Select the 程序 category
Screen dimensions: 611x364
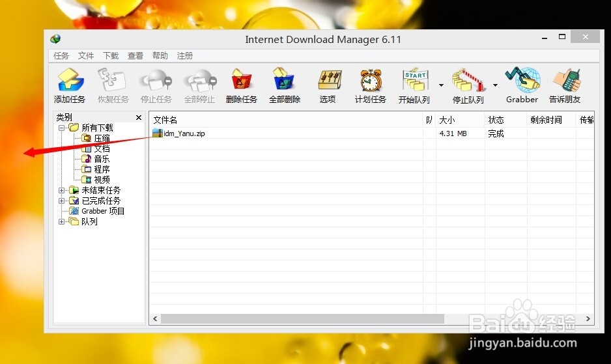[x=102, y=169]
